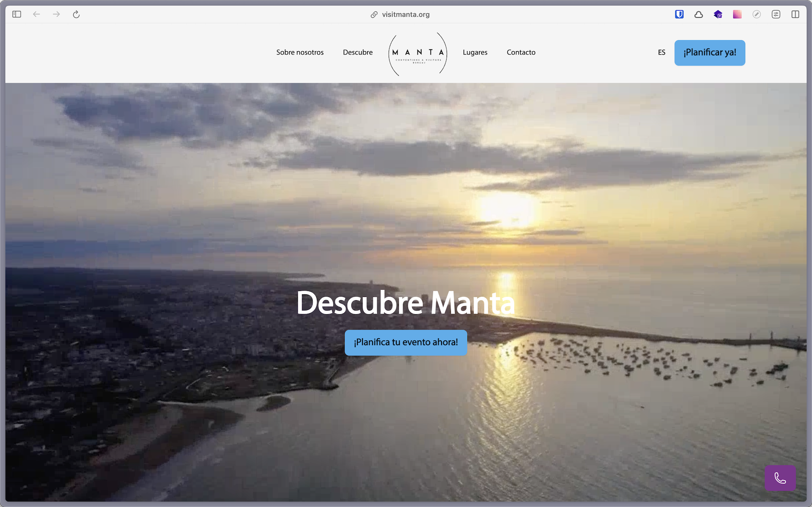Go forward to next page
This screenshot has width=812, height=507.
(x=56, y=14)
